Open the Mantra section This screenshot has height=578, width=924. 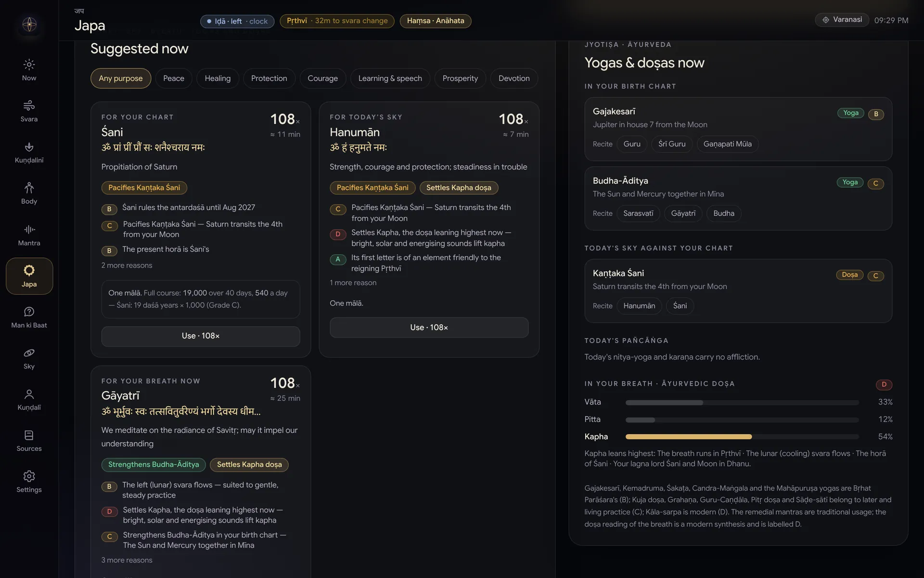(29, 235)
